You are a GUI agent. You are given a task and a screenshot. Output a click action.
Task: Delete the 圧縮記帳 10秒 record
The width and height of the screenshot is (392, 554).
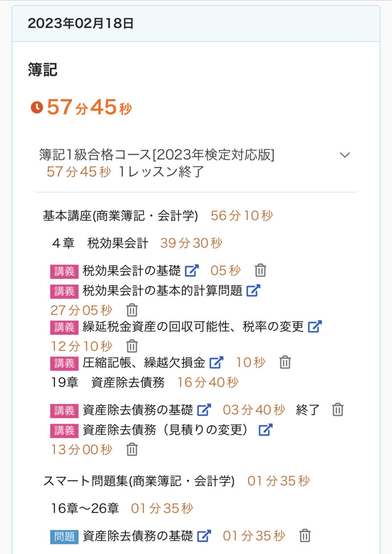tap(285, 363)
